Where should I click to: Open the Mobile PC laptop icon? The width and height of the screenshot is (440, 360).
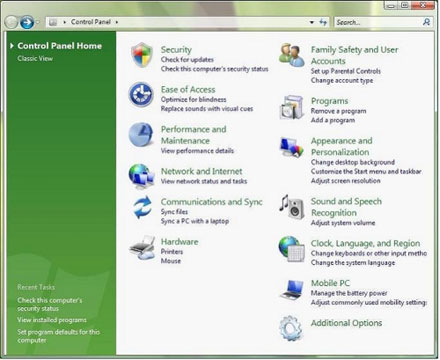tap(292, 289)
